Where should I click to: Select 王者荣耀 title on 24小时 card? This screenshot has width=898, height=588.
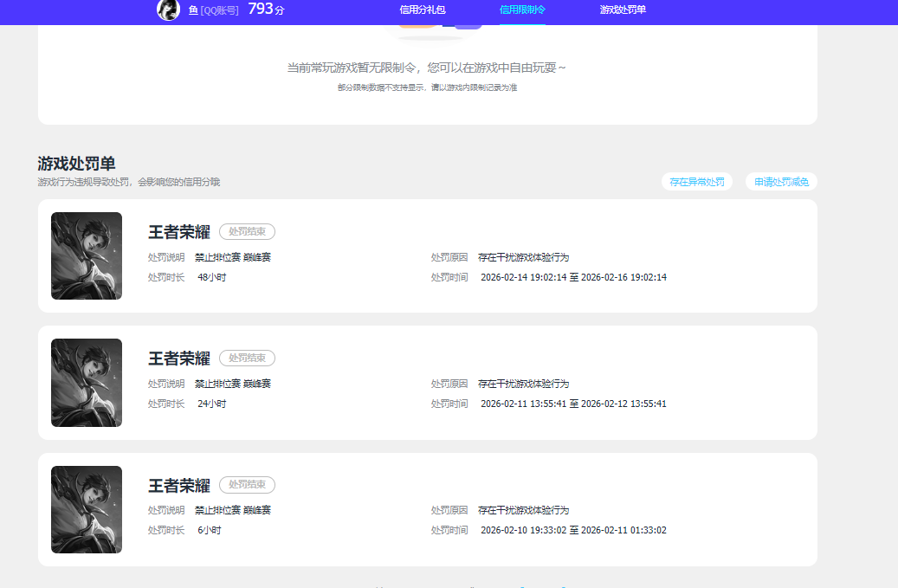pos(179,359)
